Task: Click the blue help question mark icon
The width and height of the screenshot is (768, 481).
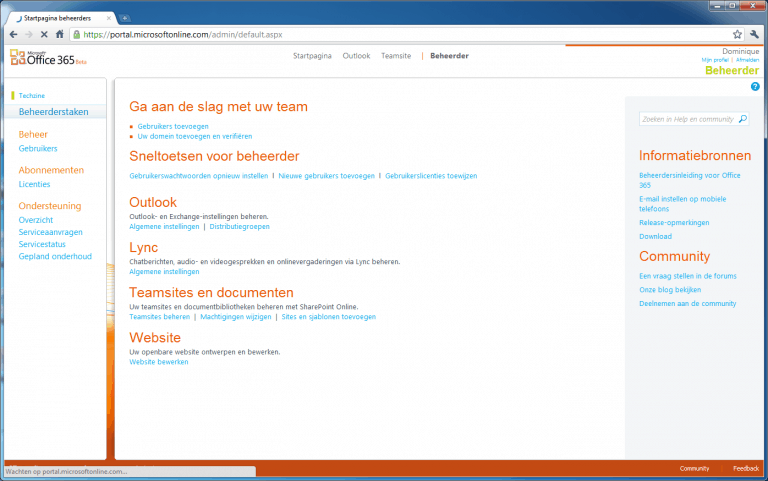Action: point(755,87)
